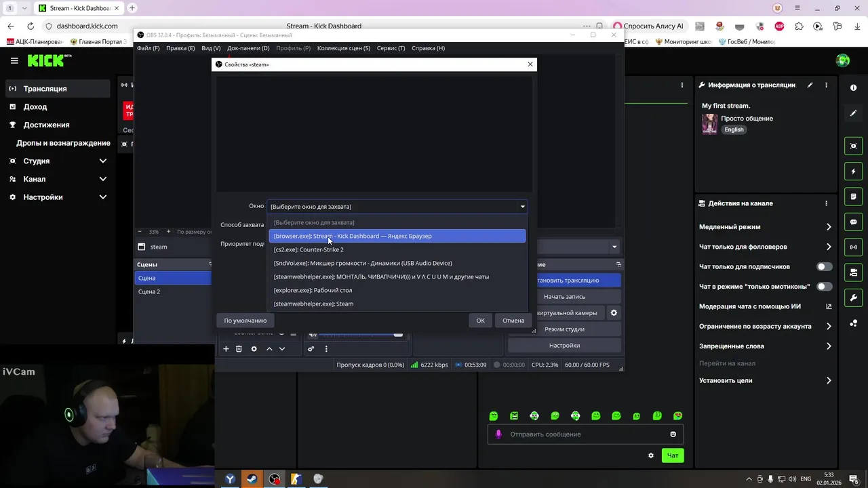Select explorer.exe Рабочий стол window option

(397, 290)
